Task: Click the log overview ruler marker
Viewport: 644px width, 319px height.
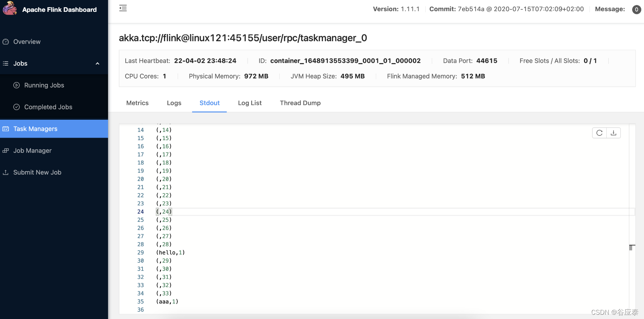Action: [632, 247]
